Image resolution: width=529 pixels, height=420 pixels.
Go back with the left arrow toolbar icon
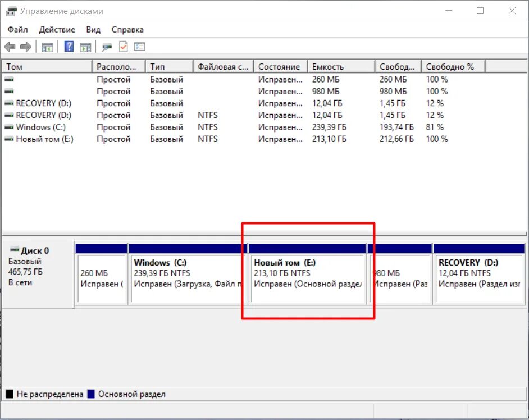(x=10, y=47)
